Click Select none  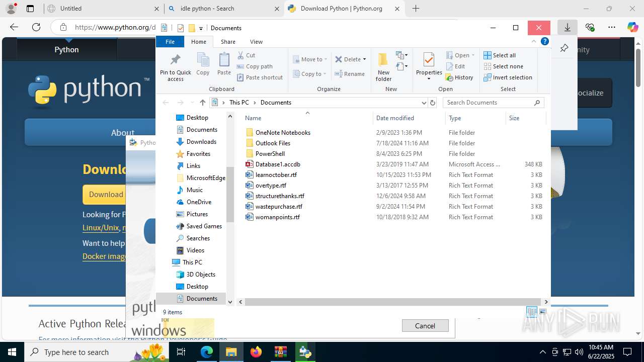click(x=503, y=66)
